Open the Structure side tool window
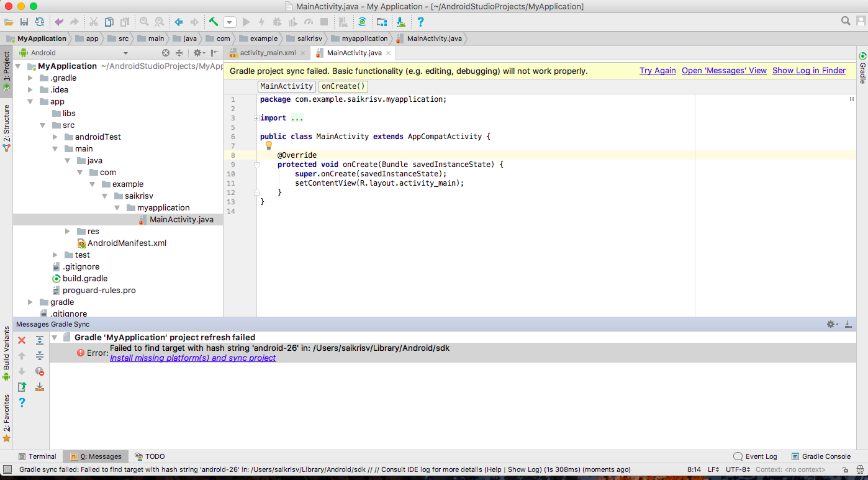Viewport: 868px width, 480px height. (6, 128)
